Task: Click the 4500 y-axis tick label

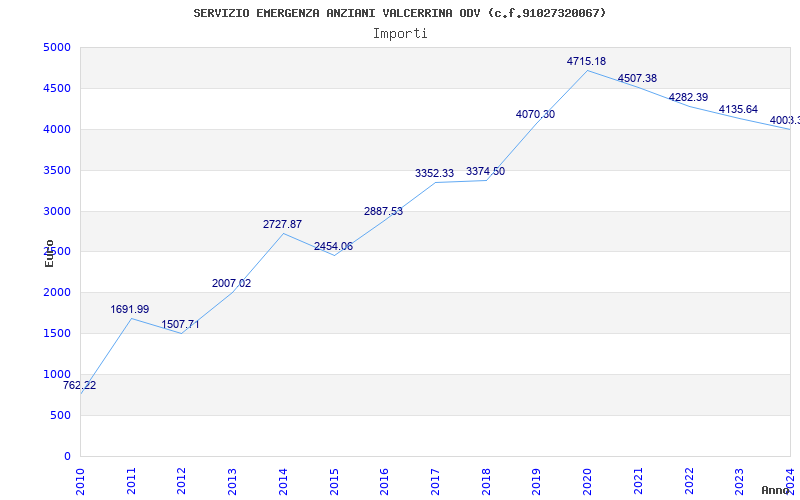Action: (x=57, y=88)
